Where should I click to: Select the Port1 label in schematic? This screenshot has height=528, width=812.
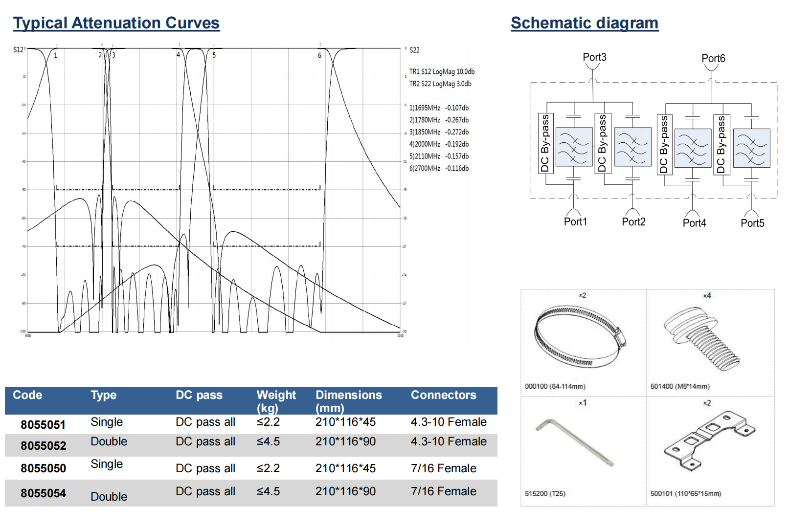point(575,221)
